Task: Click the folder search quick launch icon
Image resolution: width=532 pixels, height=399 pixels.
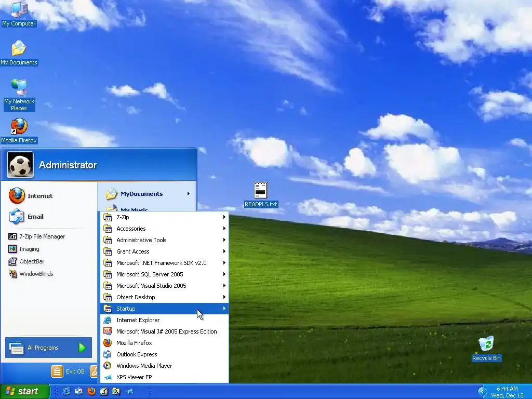Action: point(116,392)
